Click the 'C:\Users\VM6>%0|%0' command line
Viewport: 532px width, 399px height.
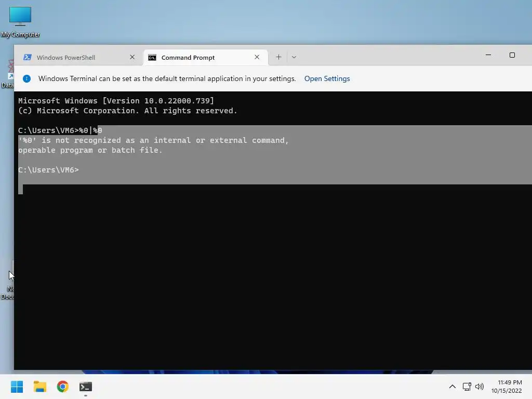(60, 130)
